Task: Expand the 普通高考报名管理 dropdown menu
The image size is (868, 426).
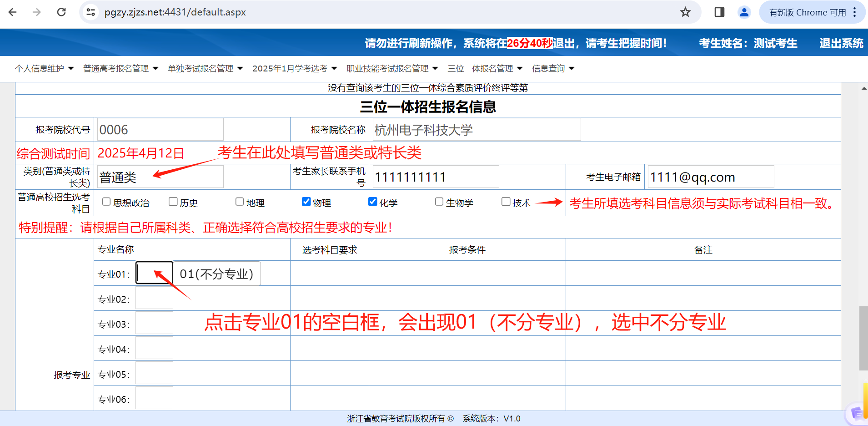Action: tap(120, 68)
